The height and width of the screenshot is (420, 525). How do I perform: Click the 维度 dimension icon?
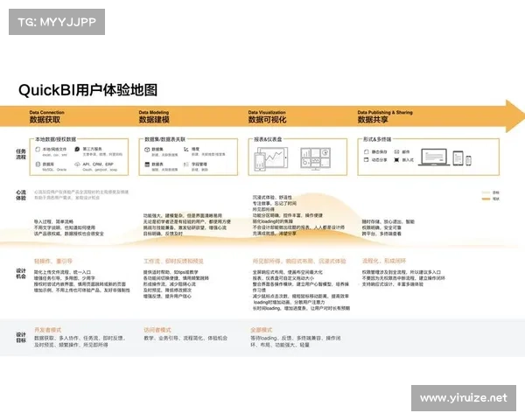click(186, 149)
